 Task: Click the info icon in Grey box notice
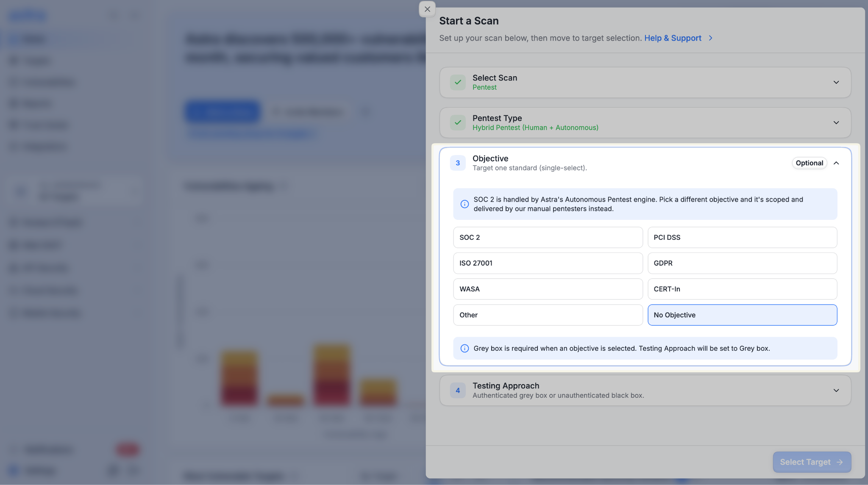coord(465,349)
